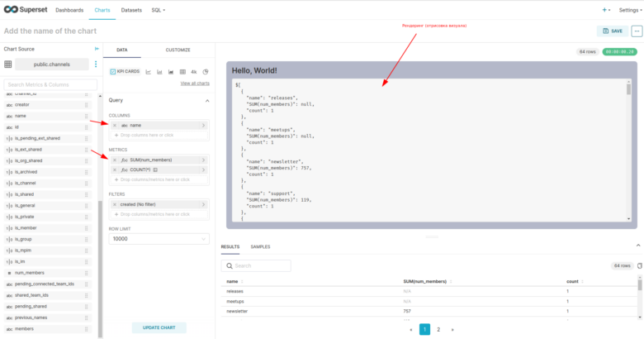Click the UPDATE CHART button
The width and height of the screenshot is (644, 339).
pos(159,328)
